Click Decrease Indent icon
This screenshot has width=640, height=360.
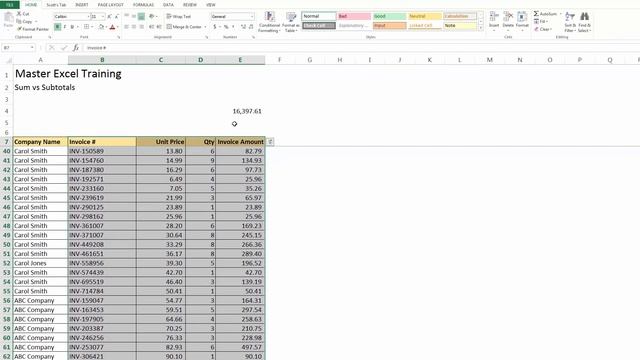pos(151,27)
